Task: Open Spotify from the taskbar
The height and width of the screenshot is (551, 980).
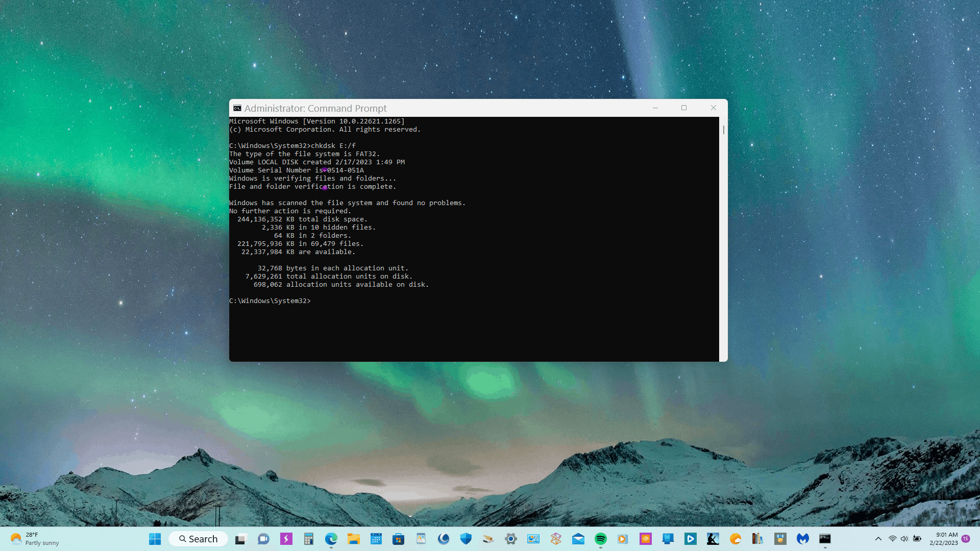Action: pos(601,539)
